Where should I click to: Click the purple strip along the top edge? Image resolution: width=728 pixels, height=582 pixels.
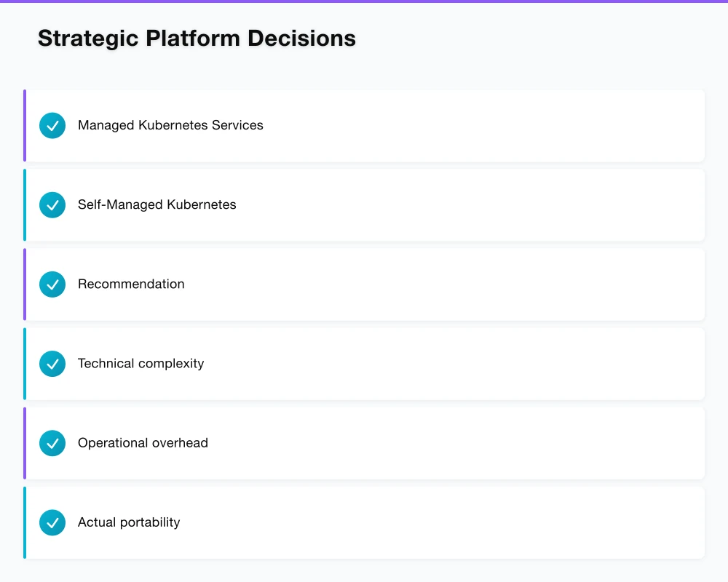pos(364,1)
